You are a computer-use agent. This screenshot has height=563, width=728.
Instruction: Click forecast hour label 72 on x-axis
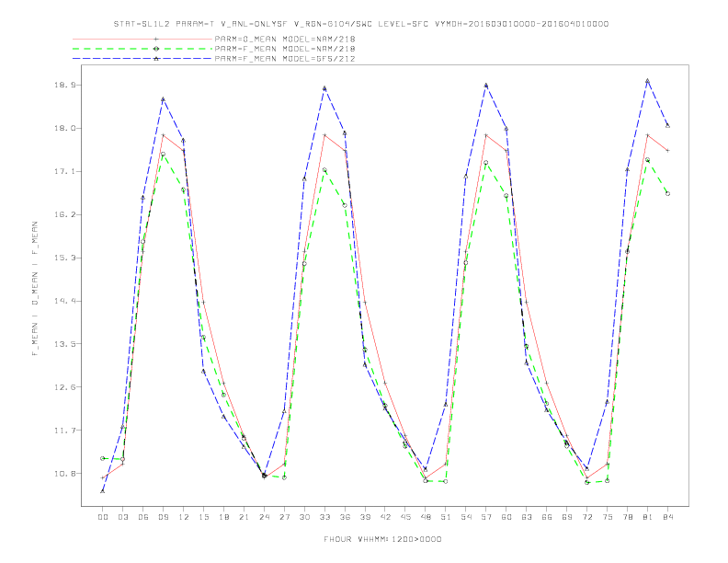point(586,517)
